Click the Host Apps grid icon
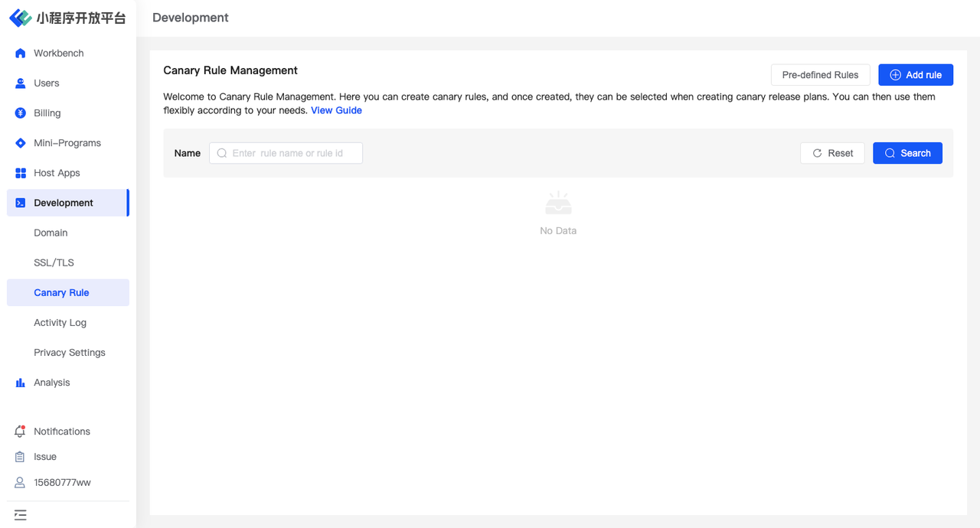The image size is (980, 528). coord(21,173)
